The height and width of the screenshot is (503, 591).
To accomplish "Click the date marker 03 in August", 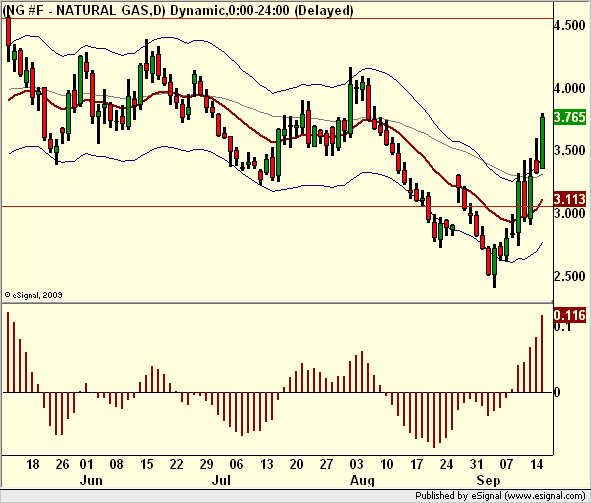I will (x=356, y=464).
